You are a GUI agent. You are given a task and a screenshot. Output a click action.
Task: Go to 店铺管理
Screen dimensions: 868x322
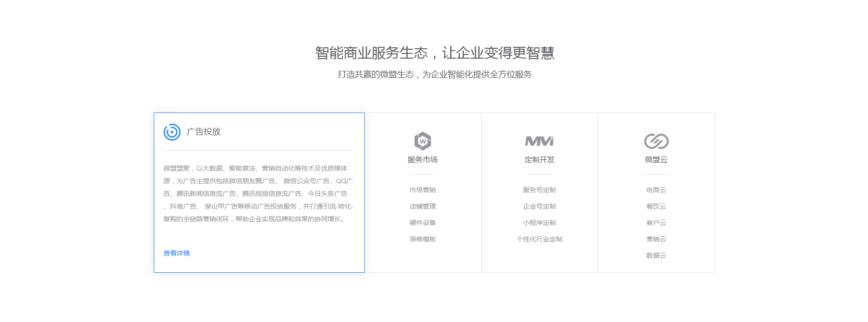(423, 206)
